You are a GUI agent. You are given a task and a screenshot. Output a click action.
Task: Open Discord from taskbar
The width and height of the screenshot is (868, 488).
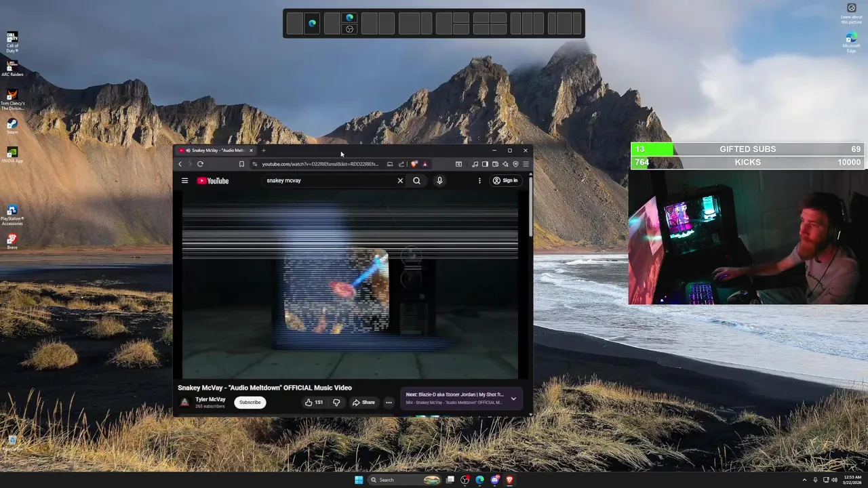pyautogui.click(x=495, y=480)
